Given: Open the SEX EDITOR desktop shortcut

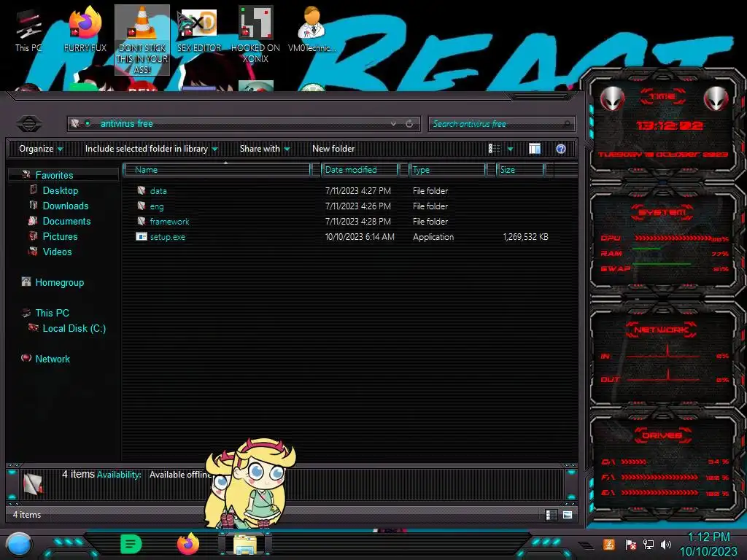Looking at the screenshot, I should click(x=198, y=29).
